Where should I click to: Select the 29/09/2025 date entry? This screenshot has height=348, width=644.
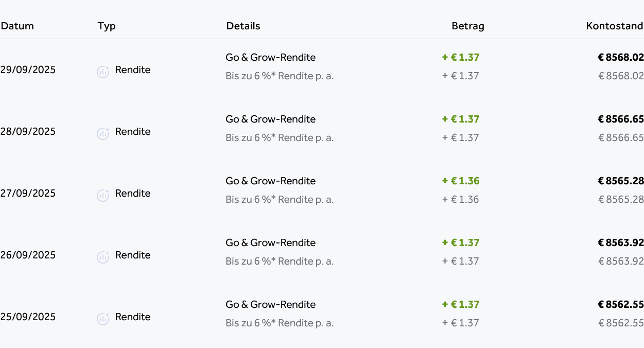click(x=28, y=70)
